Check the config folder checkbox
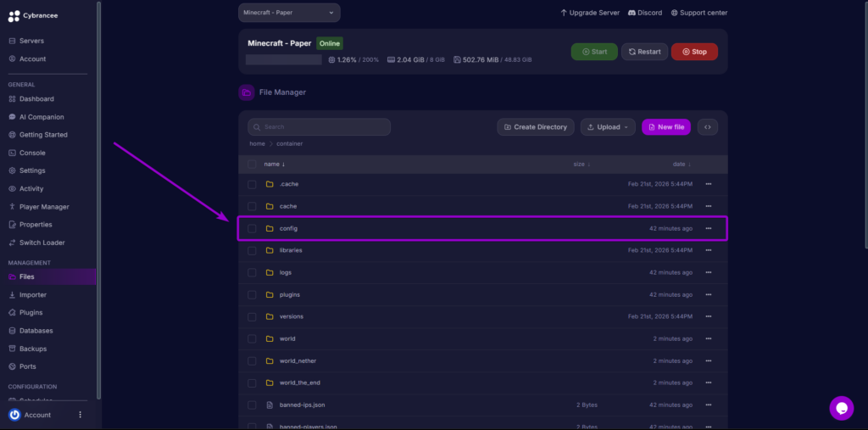The width and height of the screenshot is (868, 430). click(x=252, y=228)
